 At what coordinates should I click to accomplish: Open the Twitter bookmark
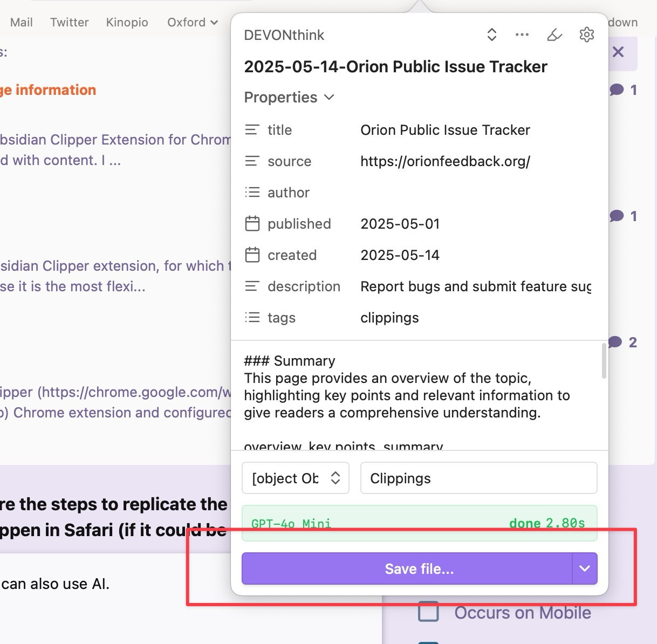[69, 22]
